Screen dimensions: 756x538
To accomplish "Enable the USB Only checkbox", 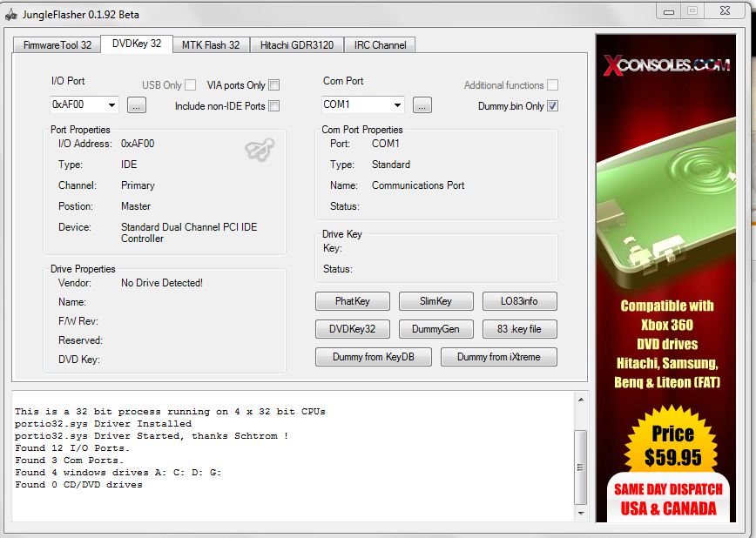I will [x=191, y=84].
